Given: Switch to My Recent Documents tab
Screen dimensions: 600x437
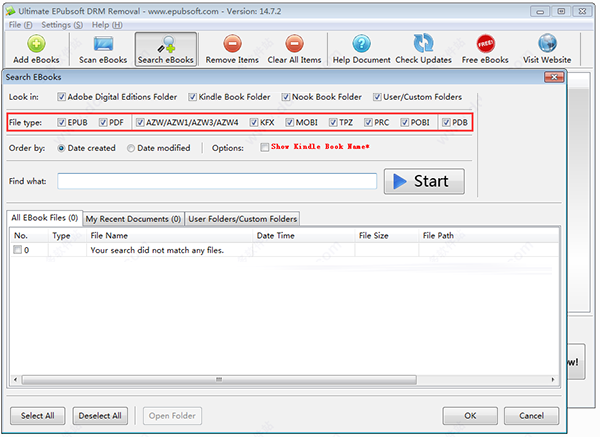Looking at the screenshot, I should coord(133,219).
